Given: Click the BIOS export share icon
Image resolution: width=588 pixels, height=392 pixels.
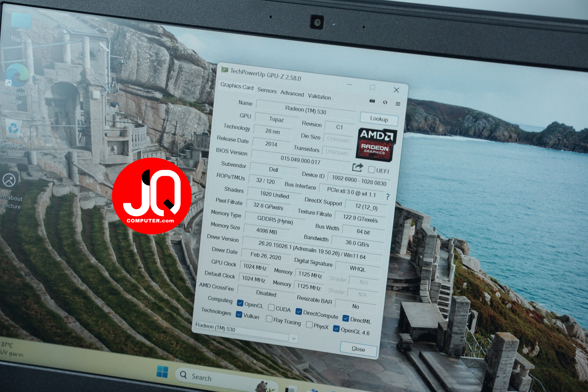Looking at the screenshot, I should point(358,167).
